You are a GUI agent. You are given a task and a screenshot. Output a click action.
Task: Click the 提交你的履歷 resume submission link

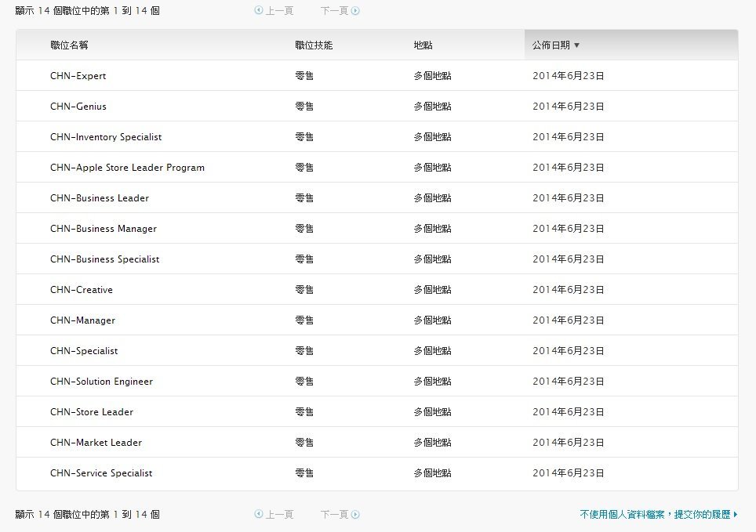pos(658,515)
